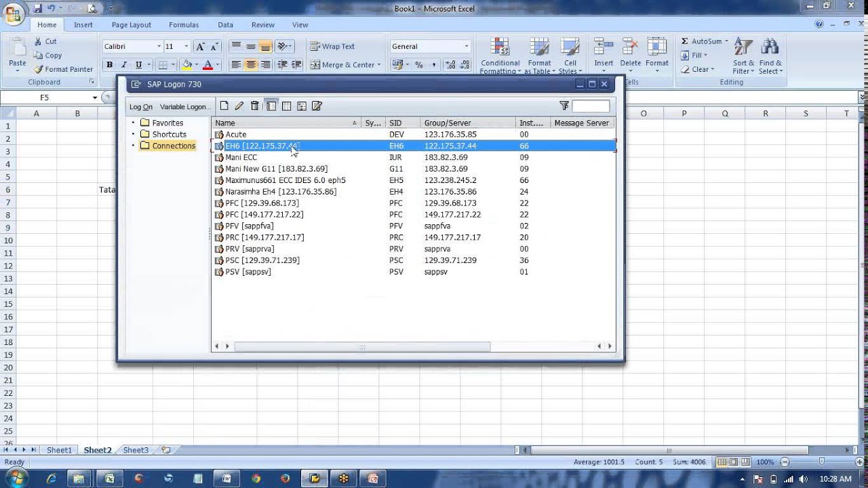Sort by the Name column header
Image resolution: width=868 pixels, height=488 pixels.
pyautogui.click(x=286, y=123)
